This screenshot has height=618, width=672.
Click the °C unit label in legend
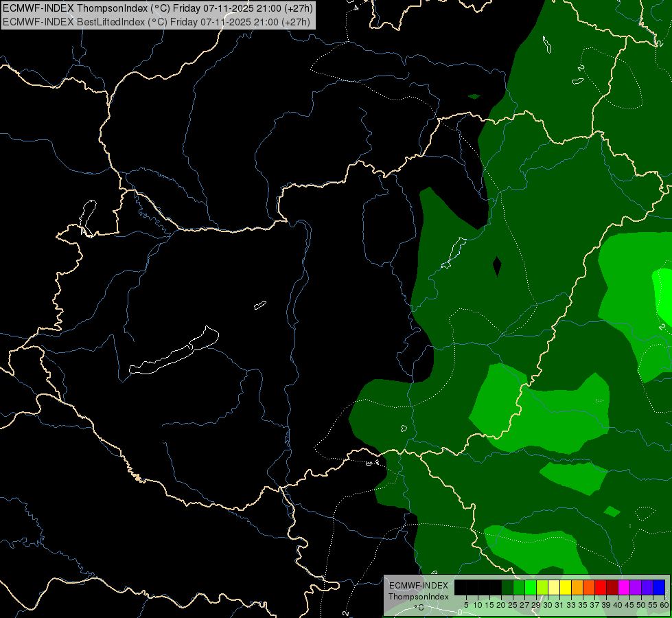click(x=419, y=608)
